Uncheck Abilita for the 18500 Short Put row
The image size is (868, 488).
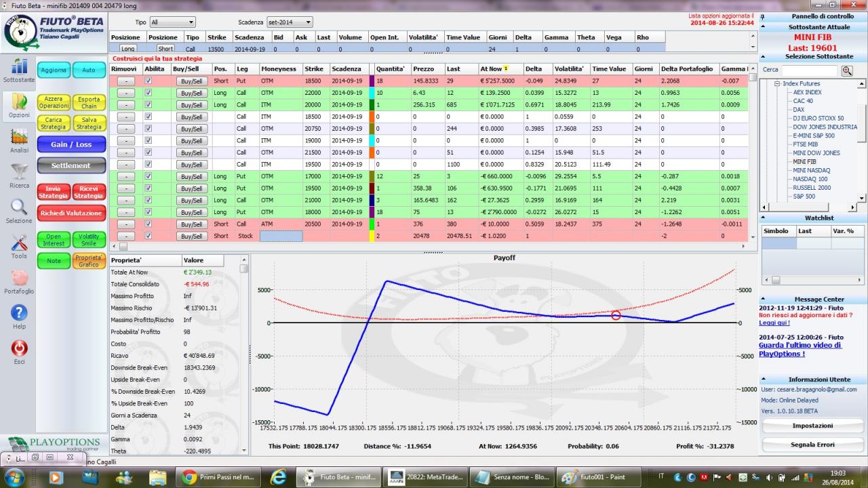[x=149, y=81]
